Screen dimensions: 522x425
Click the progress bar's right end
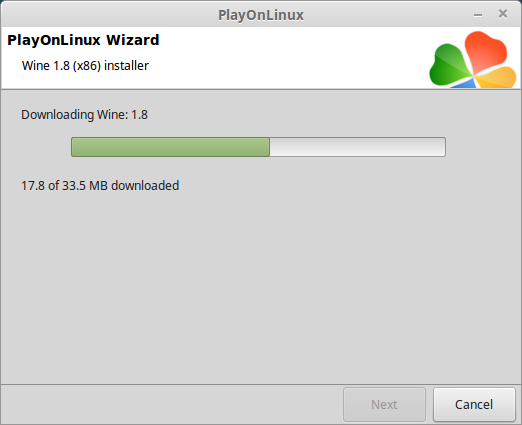443,147
